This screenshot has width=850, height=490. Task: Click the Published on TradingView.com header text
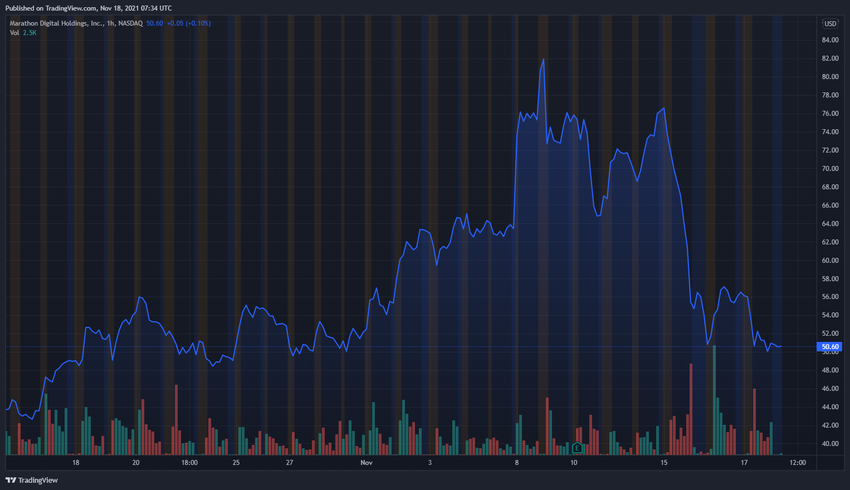(88, 8)
